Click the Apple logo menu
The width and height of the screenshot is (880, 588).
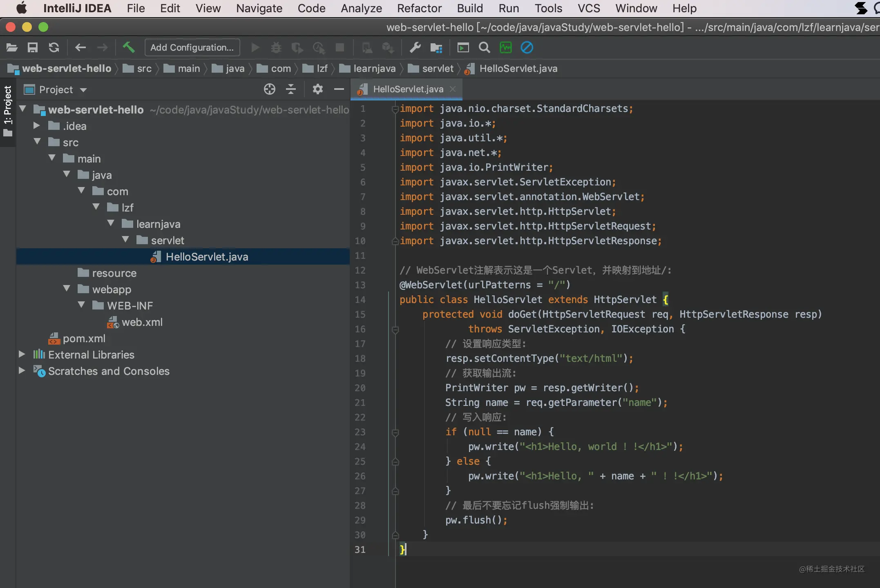coord(21,8)
